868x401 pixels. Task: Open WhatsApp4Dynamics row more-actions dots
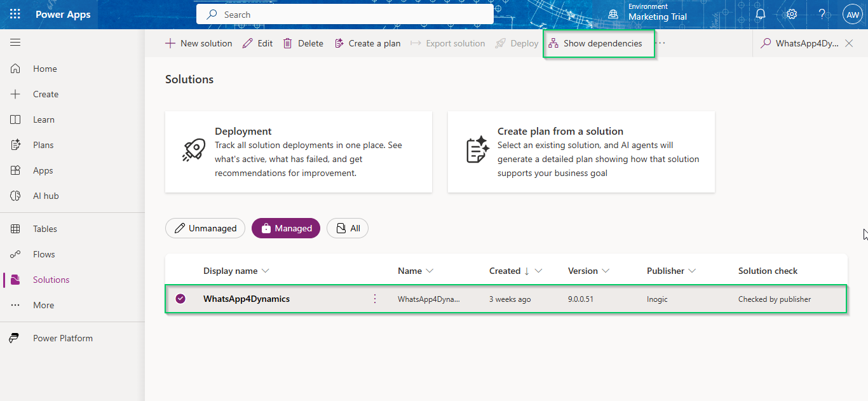tap(375, 299)
